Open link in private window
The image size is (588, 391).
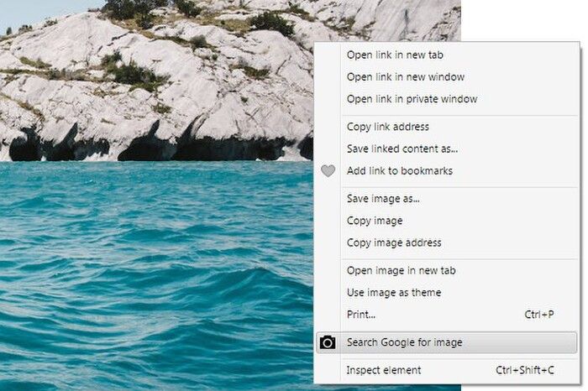pyautogui.click(x=412, y=99)
